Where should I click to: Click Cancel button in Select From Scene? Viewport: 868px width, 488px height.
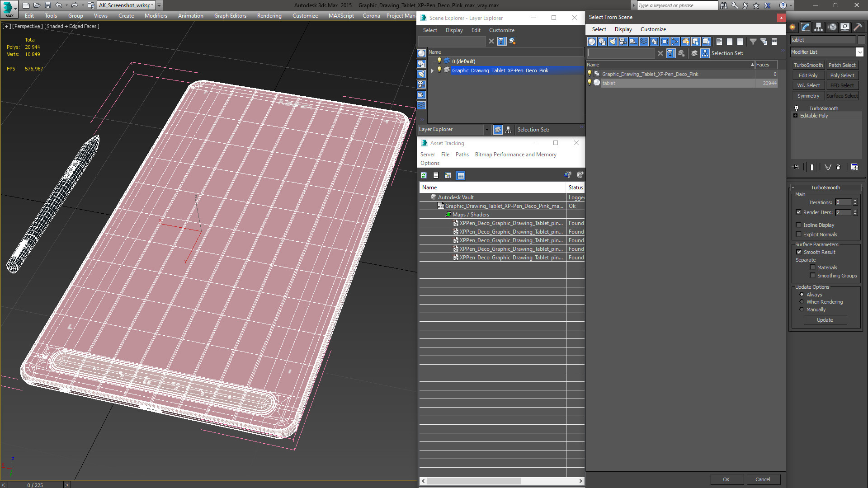click(763, 479)
